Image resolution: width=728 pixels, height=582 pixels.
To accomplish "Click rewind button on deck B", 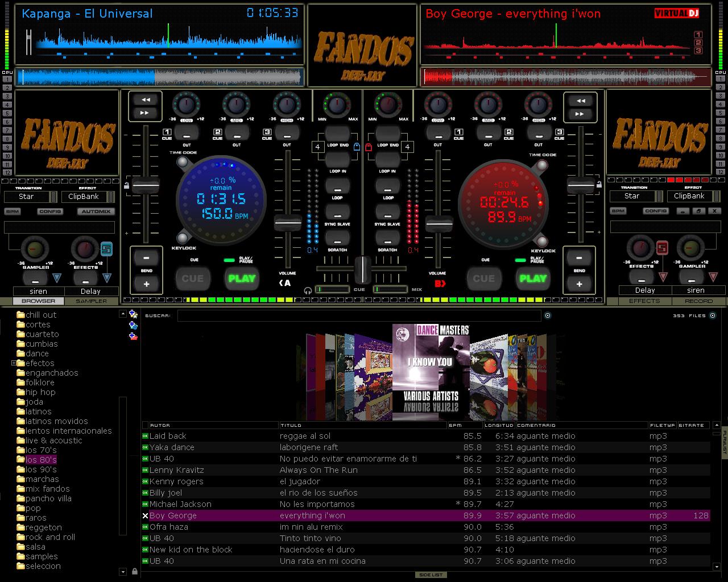I will pyautogui.click(x=581, y=101).
